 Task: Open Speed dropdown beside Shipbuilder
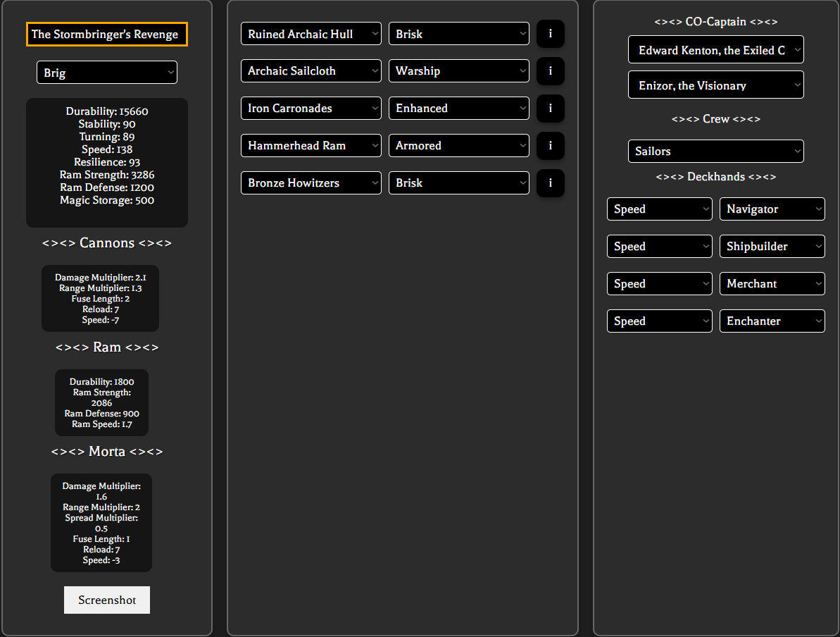click(x=660, y=246)
